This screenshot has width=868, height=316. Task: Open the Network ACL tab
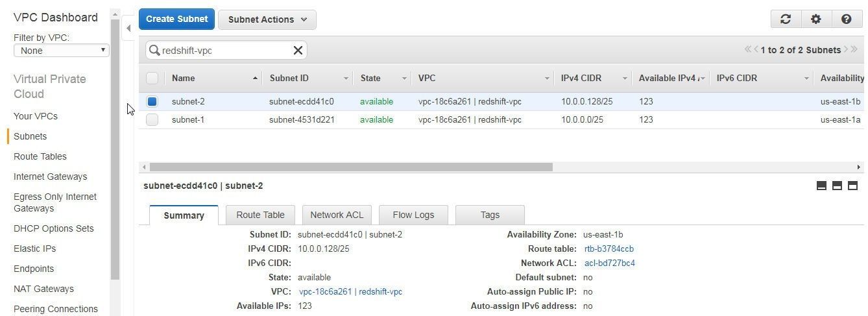(x=336, y=215)
